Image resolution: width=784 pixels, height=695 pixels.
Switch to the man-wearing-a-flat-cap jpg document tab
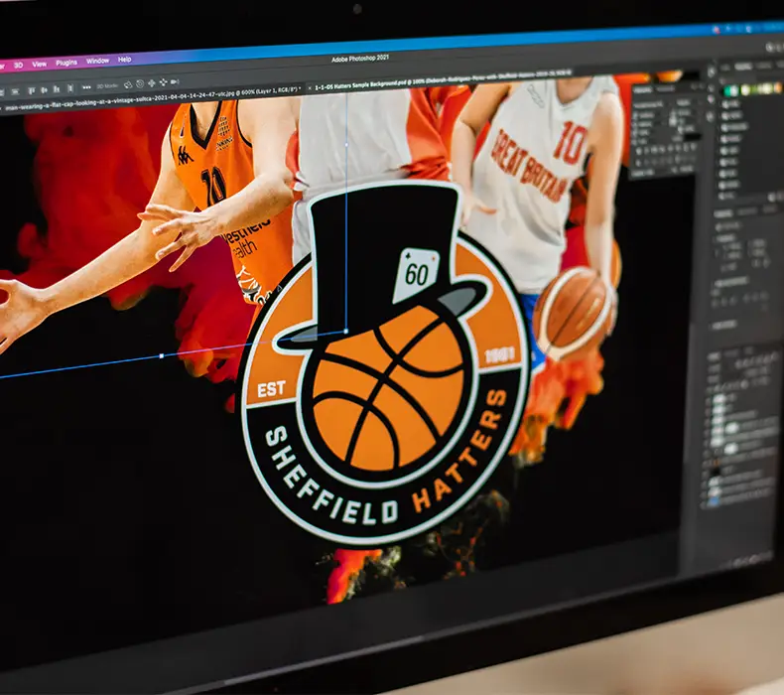153,97
